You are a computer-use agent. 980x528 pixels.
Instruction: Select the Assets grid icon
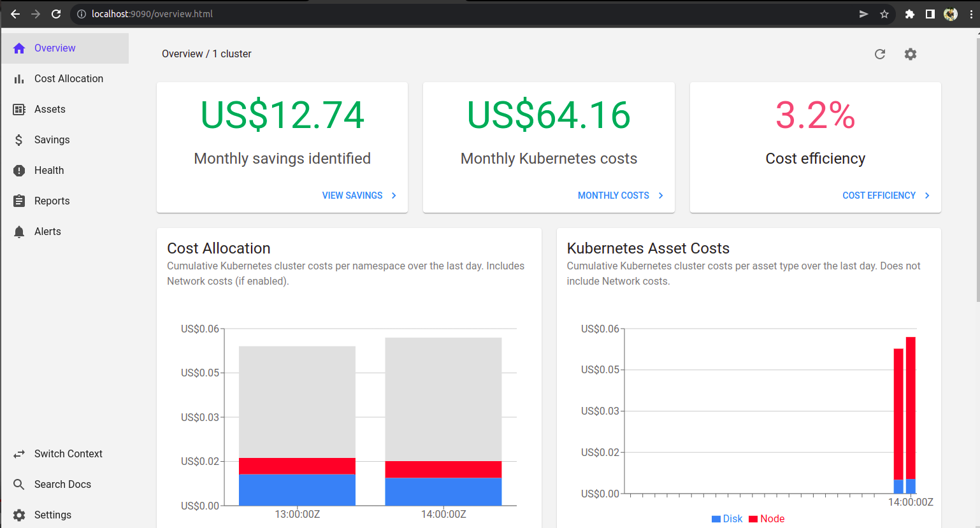tap(19, 110)
